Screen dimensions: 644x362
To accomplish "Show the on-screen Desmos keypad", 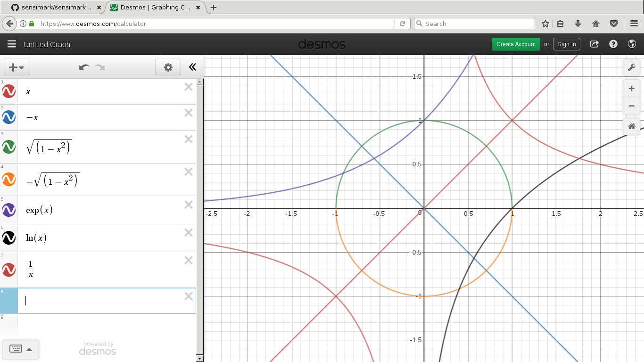I will [x=16, y=349].
